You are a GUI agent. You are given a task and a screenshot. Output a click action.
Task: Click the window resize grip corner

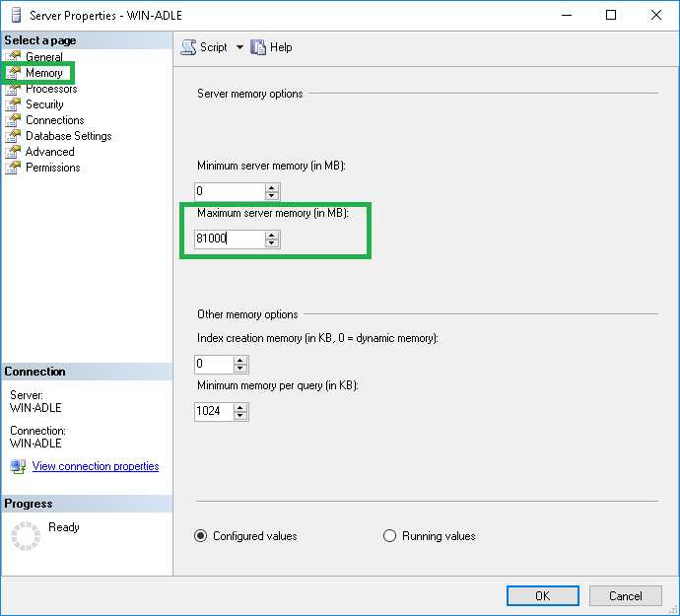[x=673, y=610]
